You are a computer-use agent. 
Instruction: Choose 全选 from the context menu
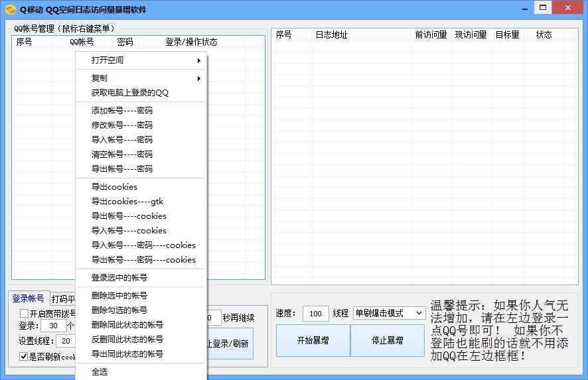click(141, 372)
